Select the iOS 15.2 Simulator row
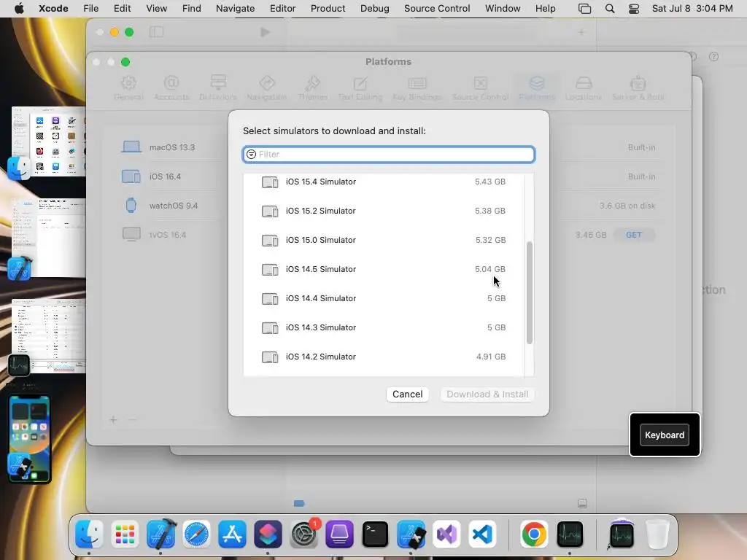Viewport: 747px width, 560px height. point(384,211)
